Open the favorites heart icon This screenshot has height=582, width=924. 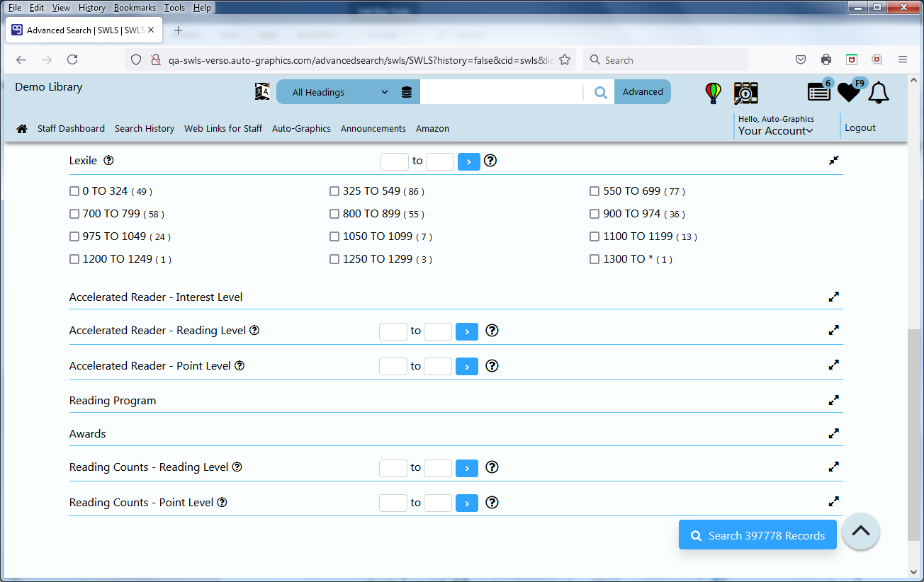click(x=849, y=92)
